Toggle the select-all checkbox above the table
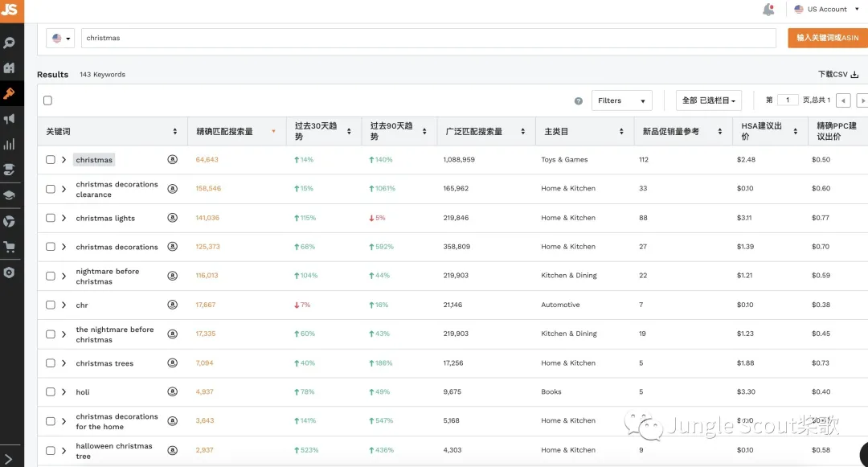868x467 pixels. [47, 100]
